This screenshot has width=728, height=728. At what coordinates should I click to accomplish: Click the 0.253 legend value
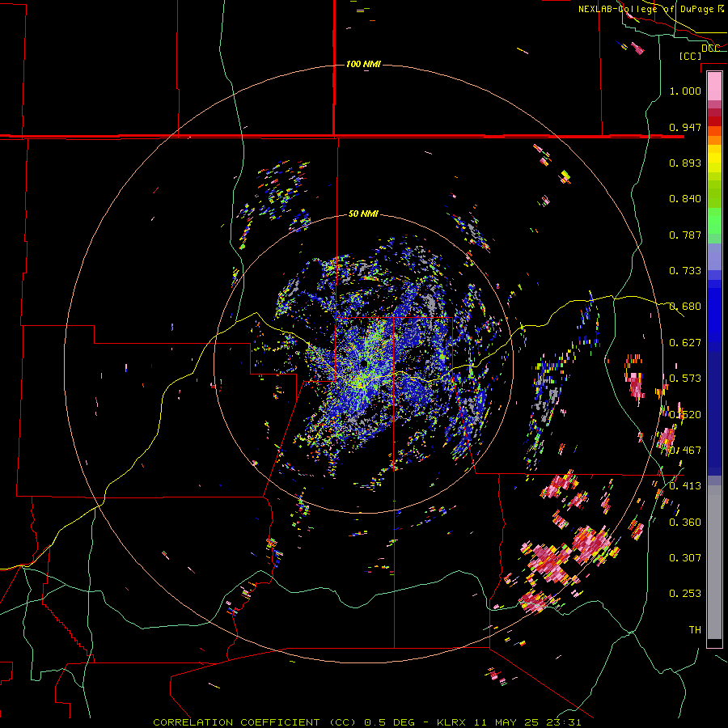[685, 594]
